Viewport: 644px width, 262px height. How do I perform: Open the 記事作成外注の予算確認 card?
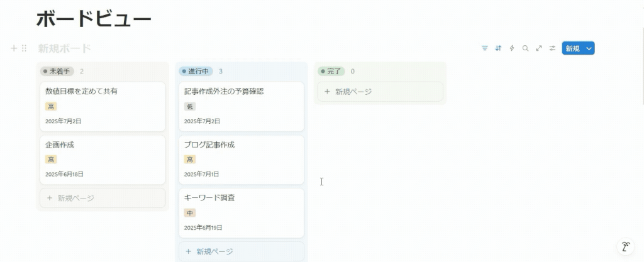(x=241, y=107)
